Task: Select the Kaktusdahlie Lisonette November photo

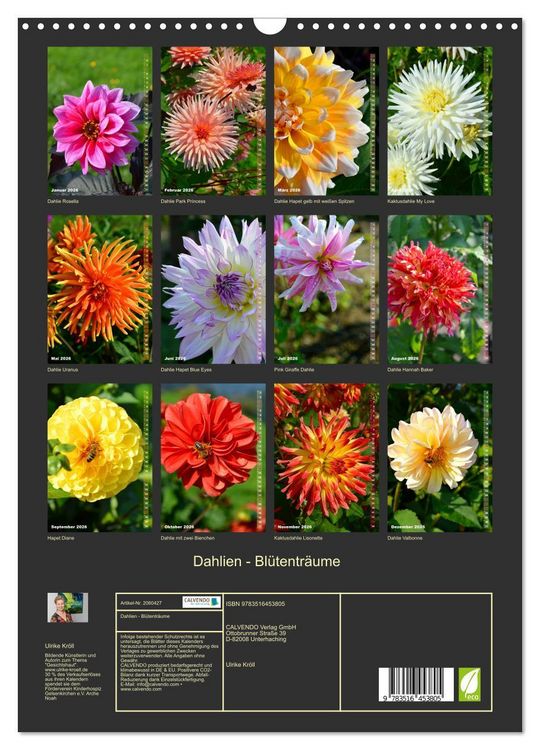Action: click(x=326, y=457)
